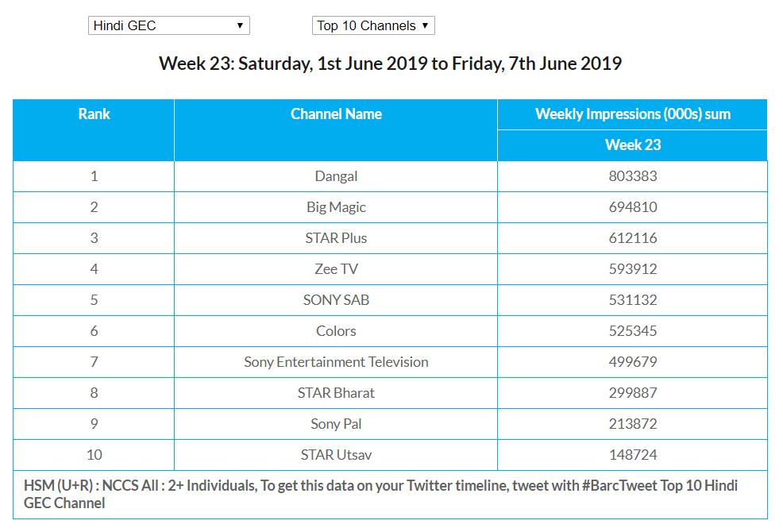Click the Zee TV channel cell
Viewport: 783px width, 532px height.
point(336,269)
